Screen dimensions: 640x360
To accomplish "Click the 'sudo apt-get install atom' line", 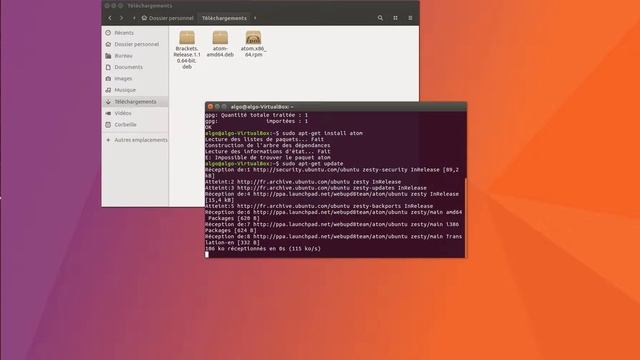I will pyautogui.click(x=284, y=133).
